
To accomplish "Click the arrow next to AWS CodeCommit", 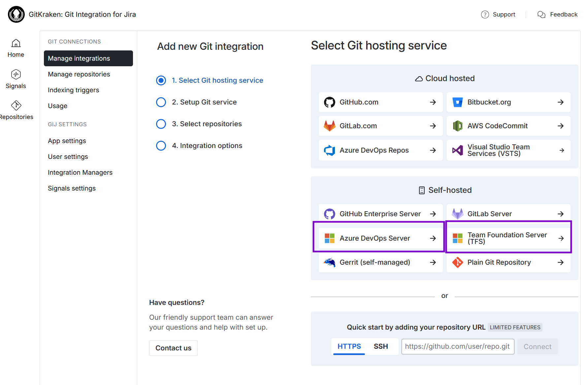I will (x=560, y=126).
